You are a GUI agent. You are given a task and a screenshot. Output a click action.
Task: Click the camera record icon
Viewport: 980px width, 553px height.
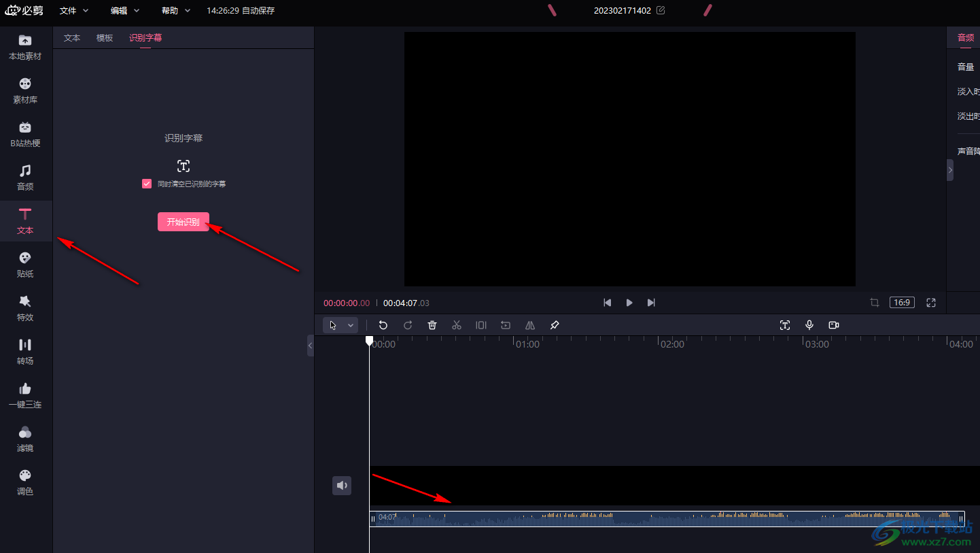point(834,325)
